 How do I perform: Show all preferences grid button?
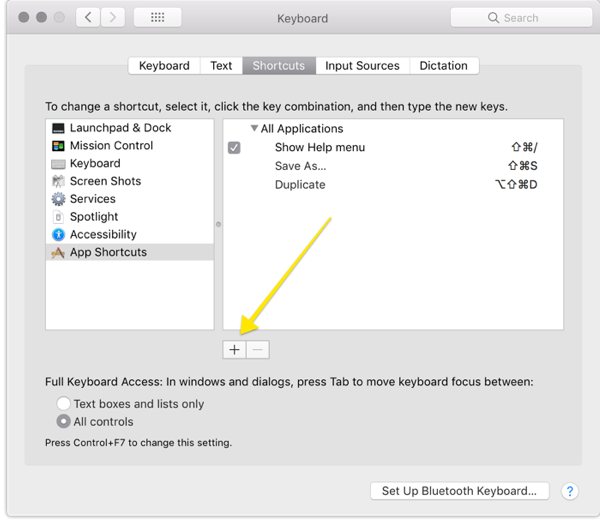157,18
